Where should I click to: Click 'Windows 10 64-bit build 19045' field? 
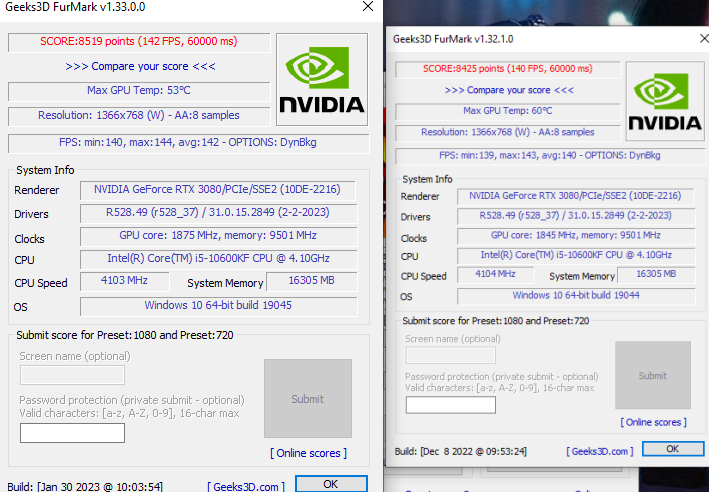[x=218, y=306]
